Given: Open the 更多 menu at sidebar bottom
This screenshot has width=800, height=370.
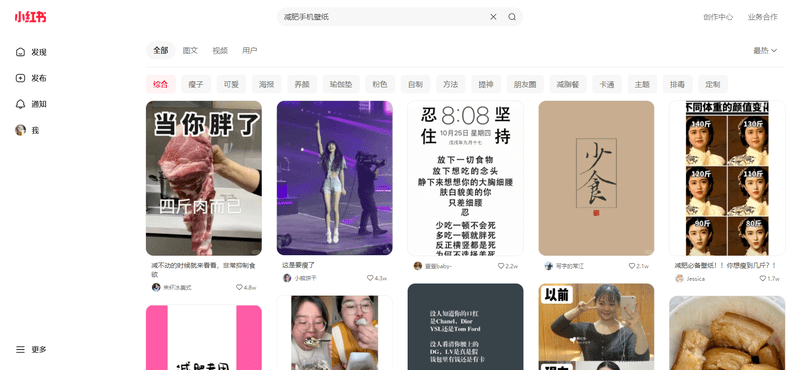Looking at the screenshot, I should pyautogui.click(x=32, y=350).
